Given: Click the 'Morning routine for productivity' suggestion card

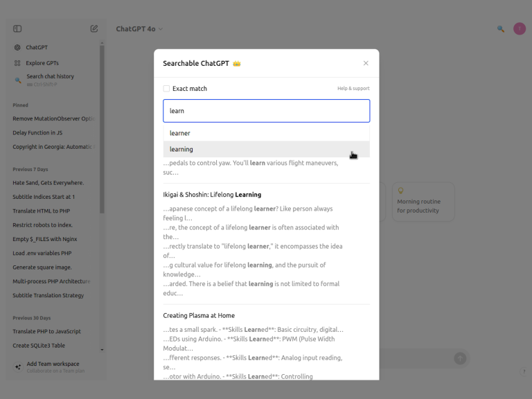Looking at the screenshot, I should click(423, 202).
